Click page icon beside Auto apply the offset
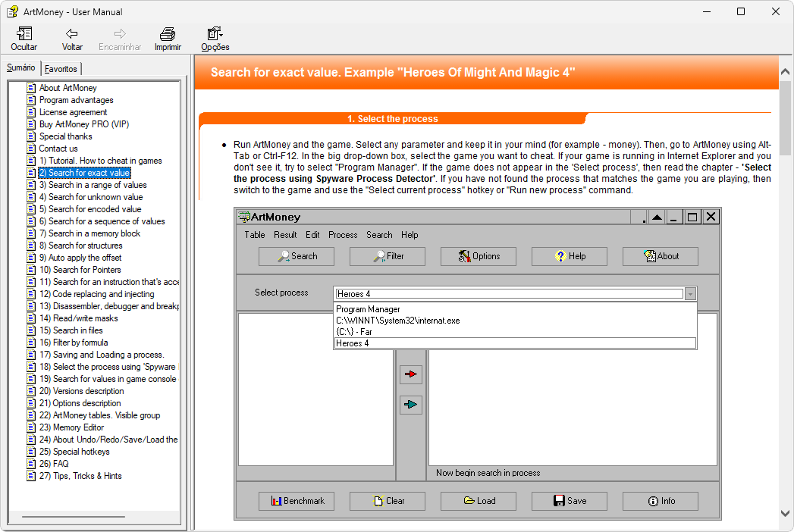 pos(31,258)
